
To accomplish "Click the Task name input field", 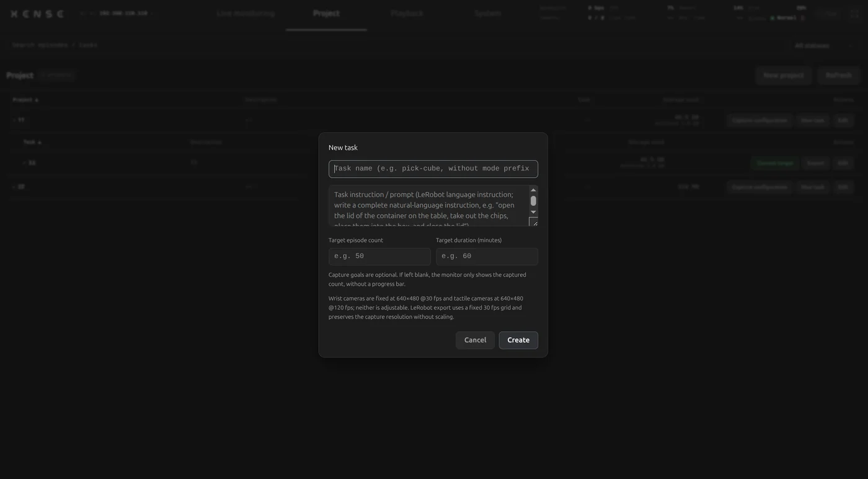I will (x=433, y=169).
